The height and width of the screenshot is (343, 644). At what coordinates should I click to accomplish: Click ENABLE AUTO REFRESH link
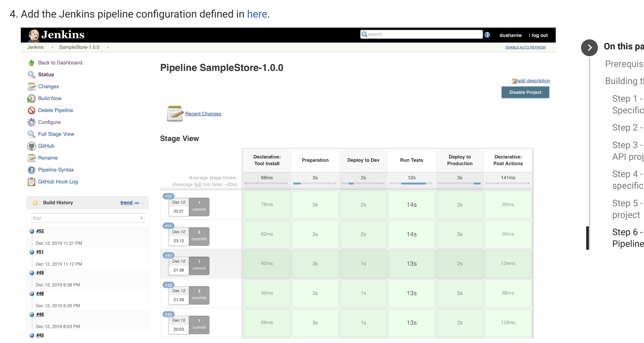pos(526,47)
